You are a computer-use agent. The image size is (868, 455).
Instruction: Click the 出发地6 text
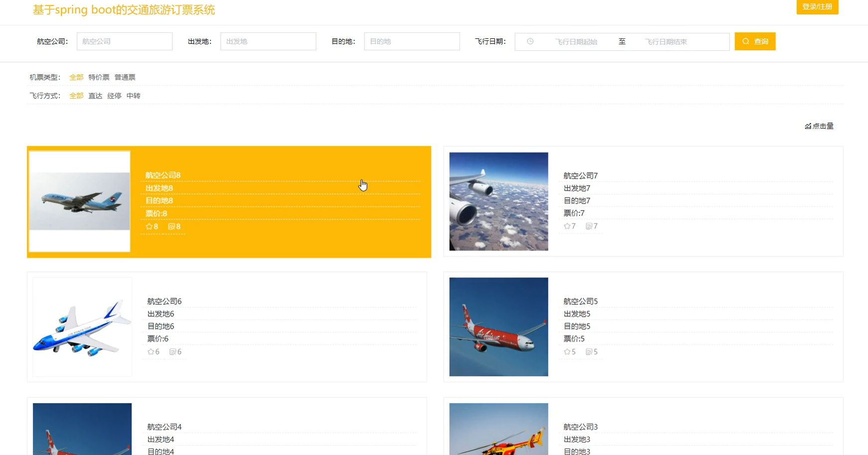[160, 314]
